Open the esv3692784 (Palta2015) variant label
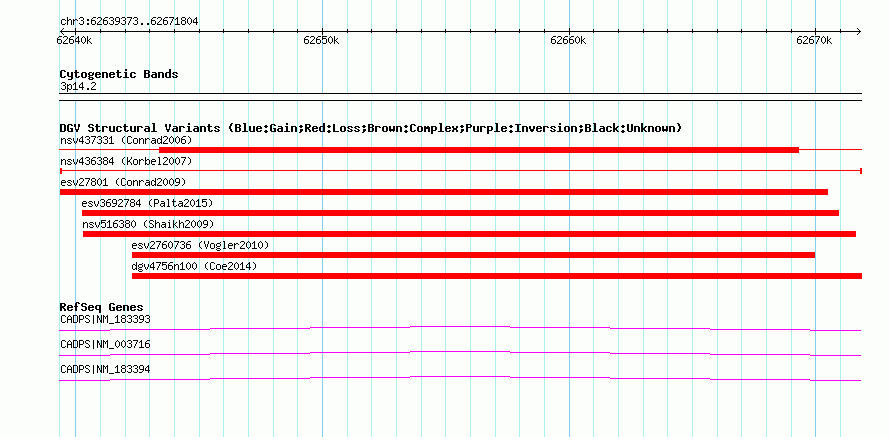The height and width of the screenshot is (437, 890). pos(148,203)
